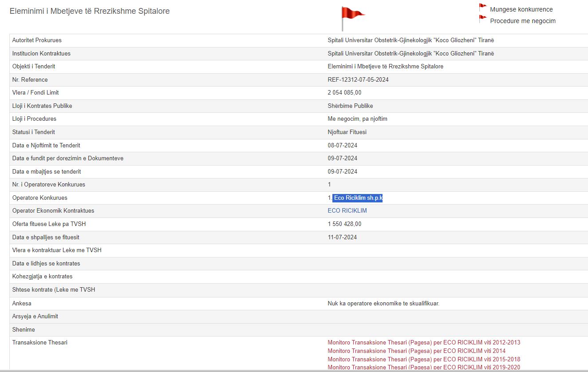Viewport: 588px width, 372px height.
Task: Open Treasury transactions for ECO RICIKLIM 2019-2020
Action: tap(423, 367)
